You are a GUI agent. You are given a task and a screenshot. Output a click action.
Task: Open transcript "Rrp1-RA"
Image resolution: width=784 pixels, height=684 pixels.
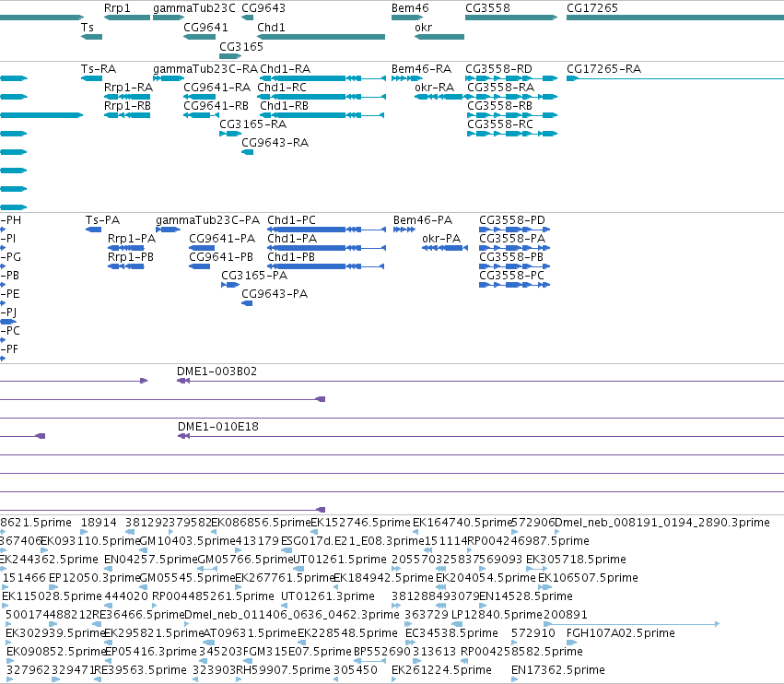(128, 87)
